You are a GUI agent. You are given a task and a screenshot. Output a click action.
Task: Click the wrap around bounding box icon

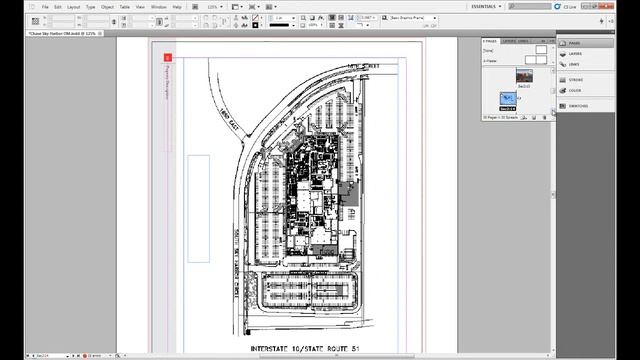341,18
